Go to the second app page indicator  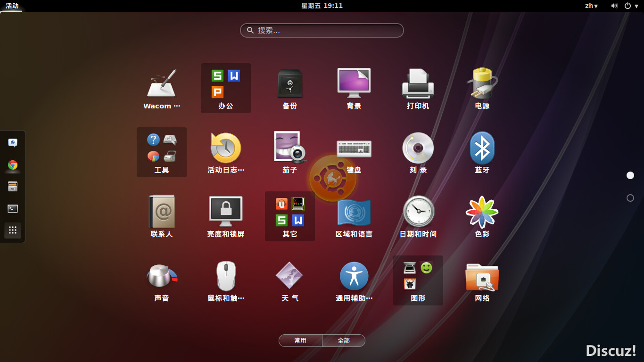(x=630, y=198)
